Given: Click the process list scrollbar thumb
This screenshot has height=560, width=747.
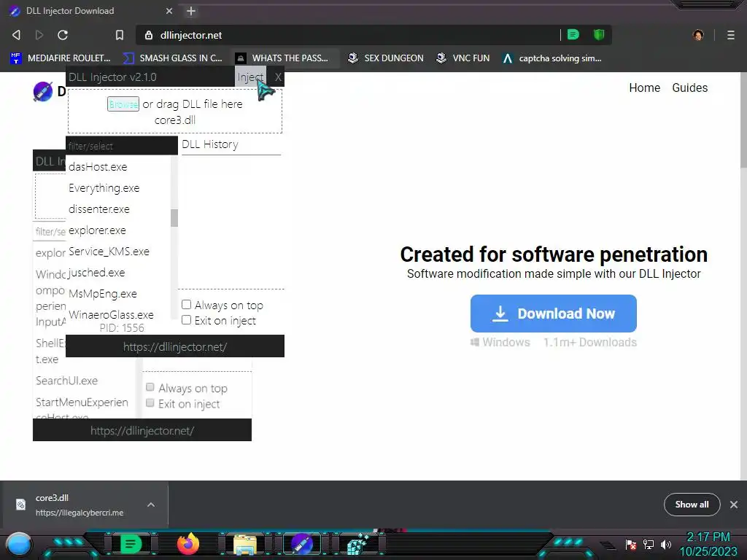Looking at the screenshot, I should (174, 218).
